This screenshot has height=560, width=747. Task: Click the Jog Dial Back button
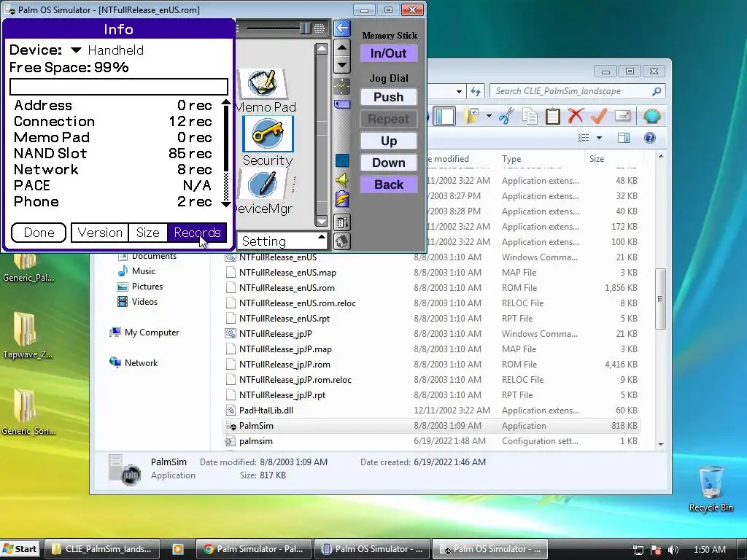coord(389,184)
